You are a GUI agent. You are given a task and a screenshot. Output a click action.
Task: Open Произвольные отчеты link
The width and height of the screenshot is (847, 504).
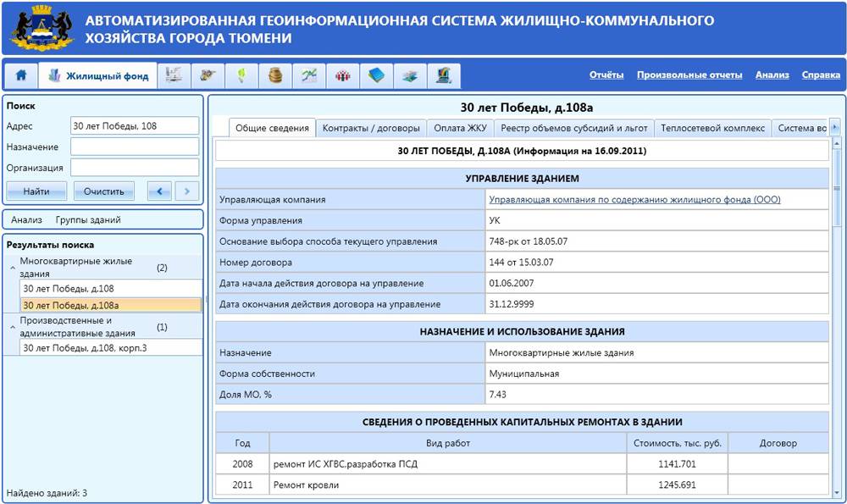[689, 75]
